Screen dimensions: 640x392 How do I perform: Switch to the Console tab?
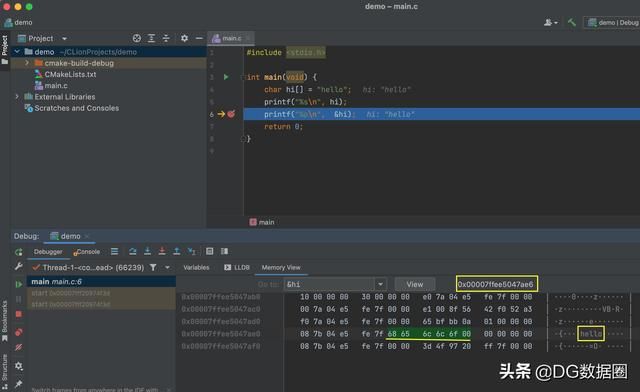87,252
